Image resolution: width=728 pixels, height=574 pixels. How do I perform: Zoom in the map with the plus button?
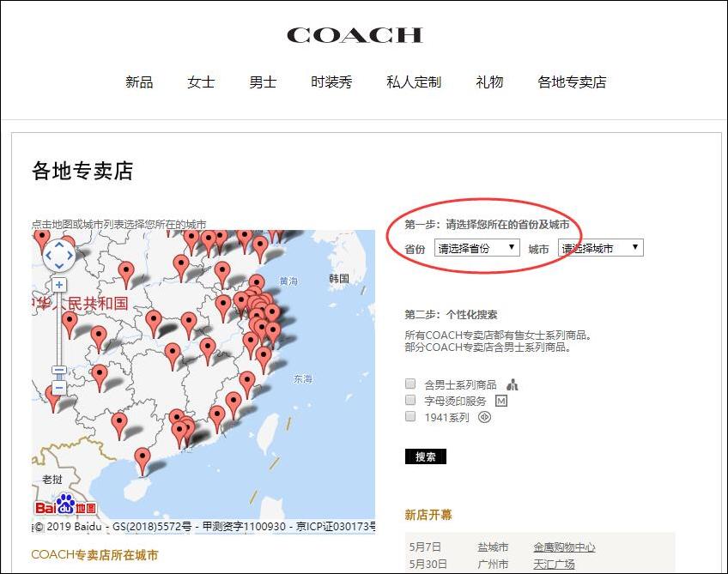coord(59,285)
